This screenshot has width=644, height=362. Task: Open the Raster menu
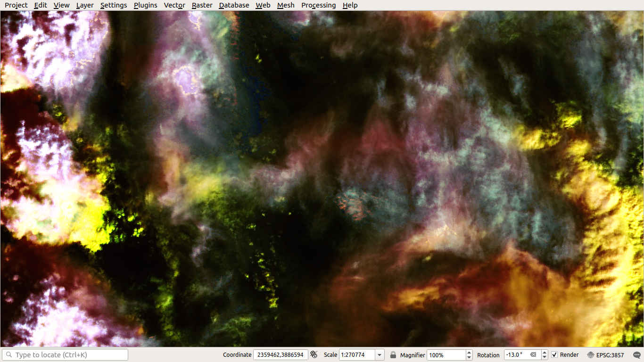pyautogui.click(x=202, y=5)
